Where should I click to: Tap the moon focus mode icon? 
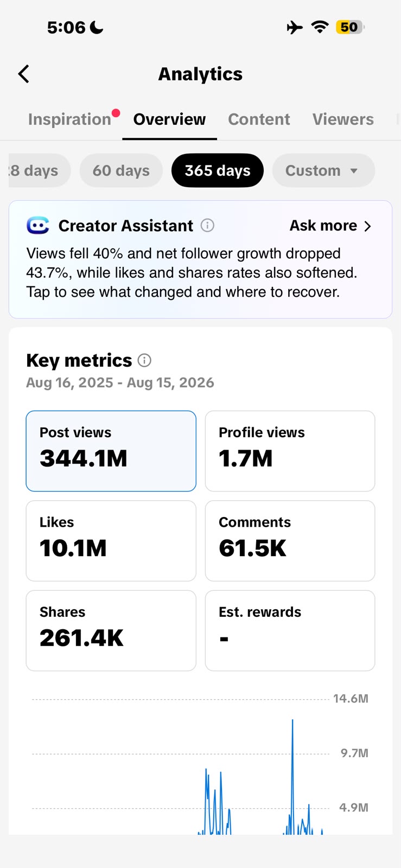[97, 27]
